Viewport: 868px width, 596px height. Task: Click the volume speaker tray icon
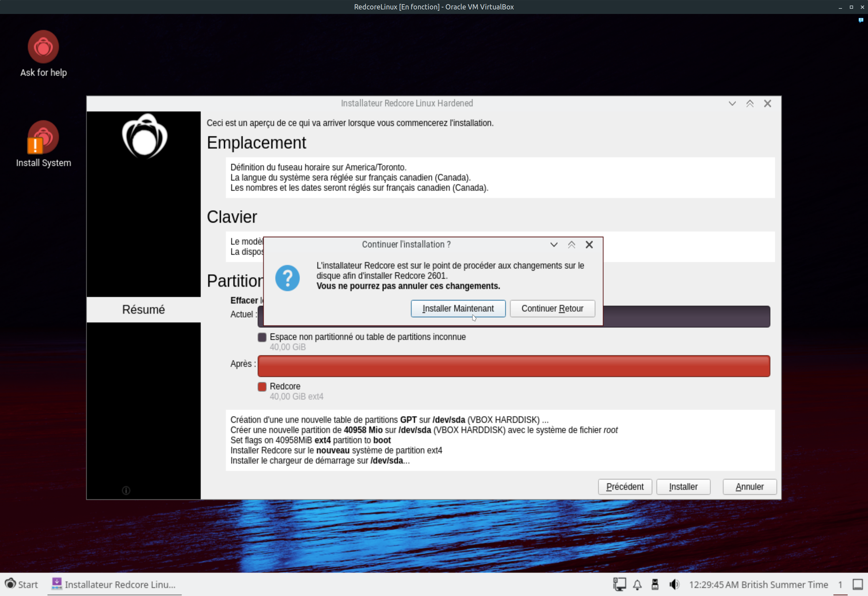(674, 584)
